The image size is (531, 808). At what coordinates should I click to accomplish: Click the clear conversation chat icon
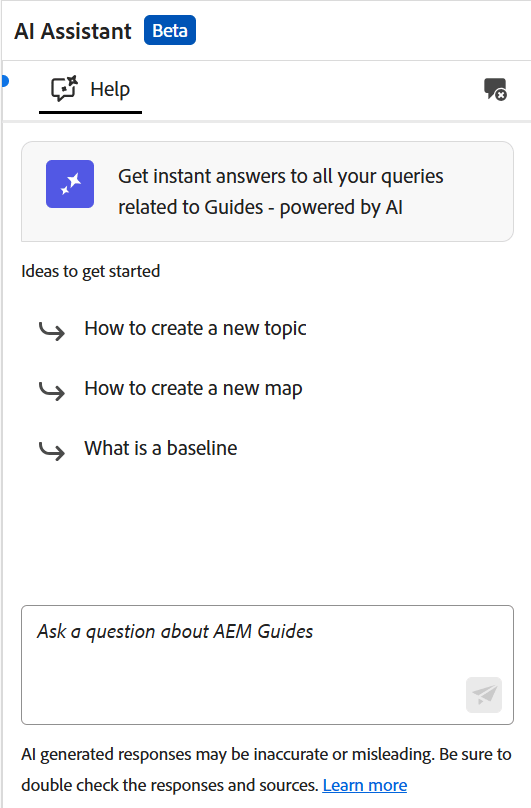pos(495,89)
